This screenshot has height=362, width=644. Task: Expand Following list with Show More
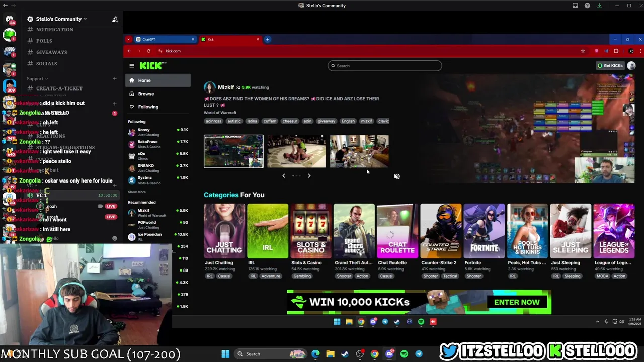[137, 192]
